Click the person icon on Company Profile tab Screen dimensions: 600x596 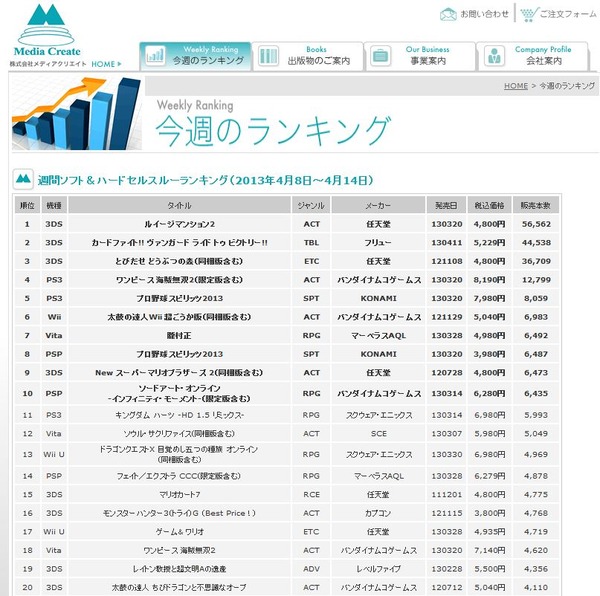pyautogui.click(x=494, y=56)
